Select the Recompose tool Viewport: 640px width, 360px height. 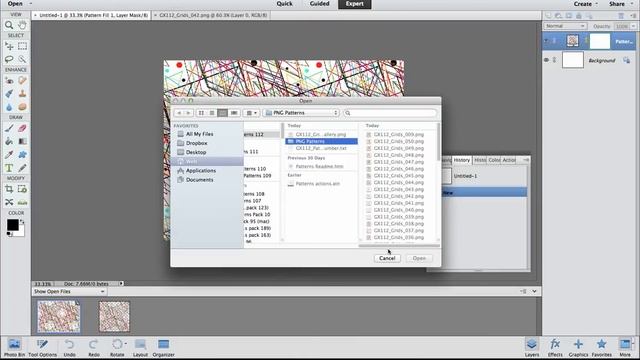click(x=22, y=189)
